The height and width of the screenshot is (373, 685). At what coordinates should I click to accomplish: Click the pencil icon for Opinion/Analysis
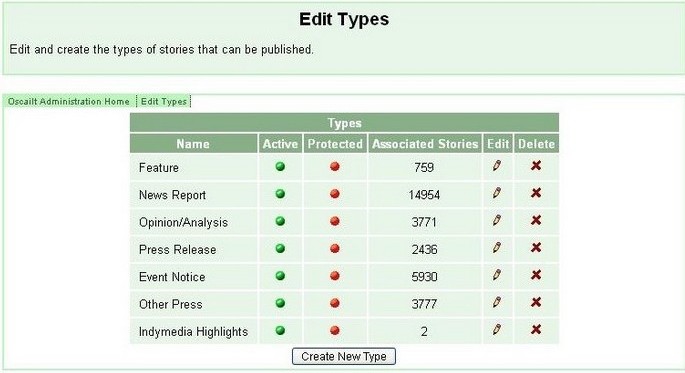(x=497, y=221)
